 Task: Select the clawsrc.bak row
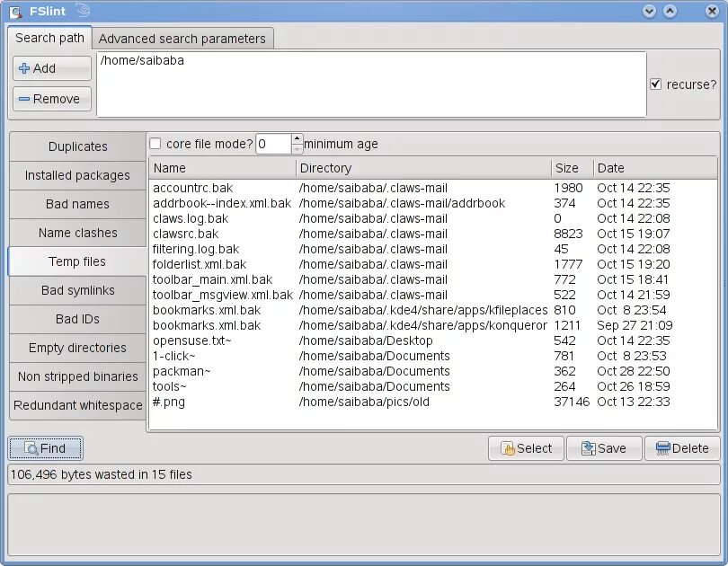432,234
